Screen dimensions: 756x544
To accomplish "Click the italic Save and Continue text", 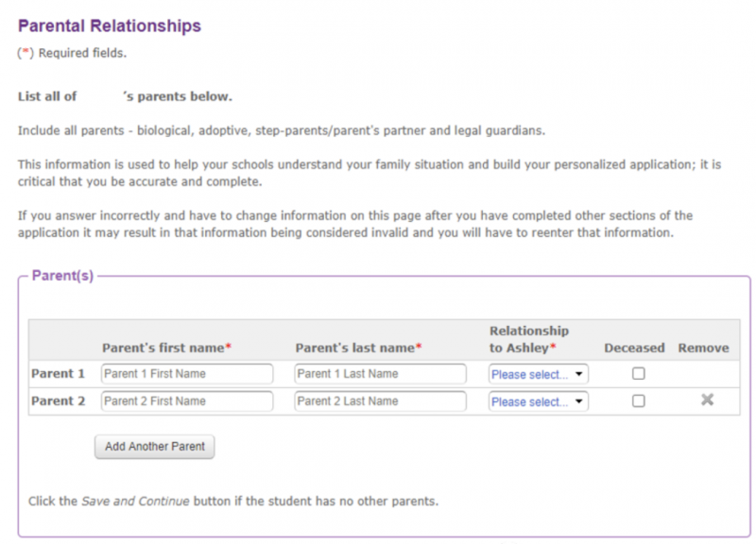I will pyautogui.click(x=135, y=501).
